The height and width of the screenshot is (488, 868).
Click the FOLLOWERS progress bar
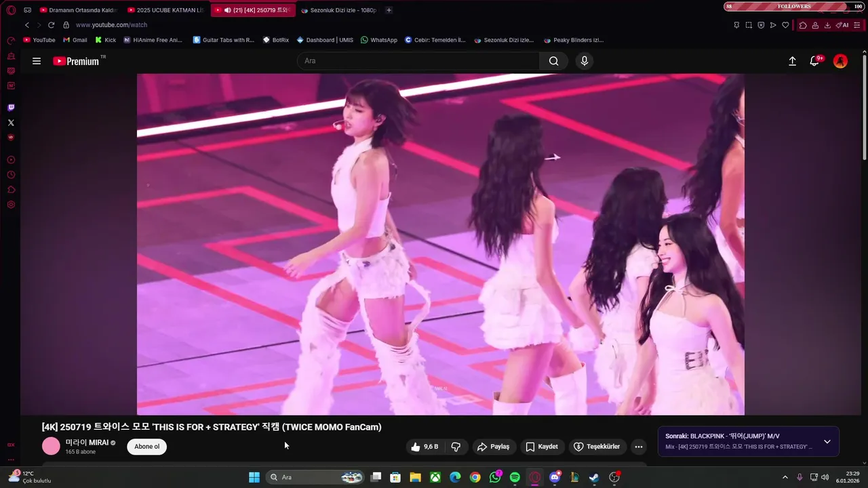(x=794, y=6)
